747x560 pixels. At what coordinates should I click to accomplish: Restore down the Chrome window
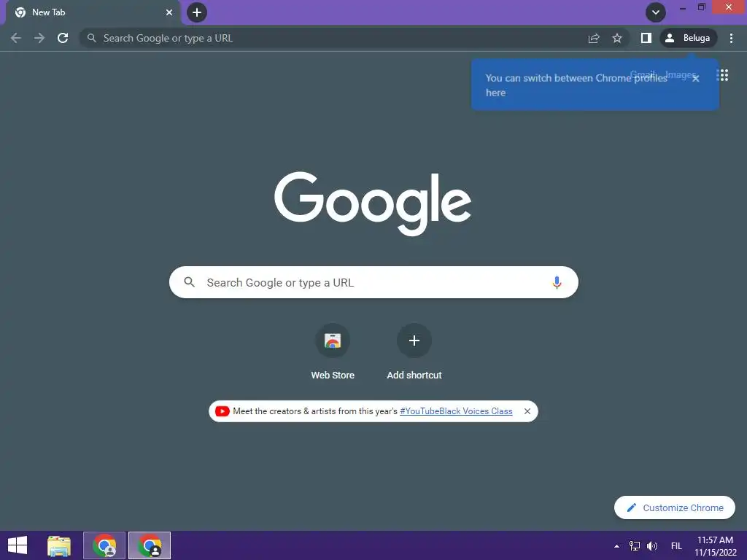coord(701,7)
